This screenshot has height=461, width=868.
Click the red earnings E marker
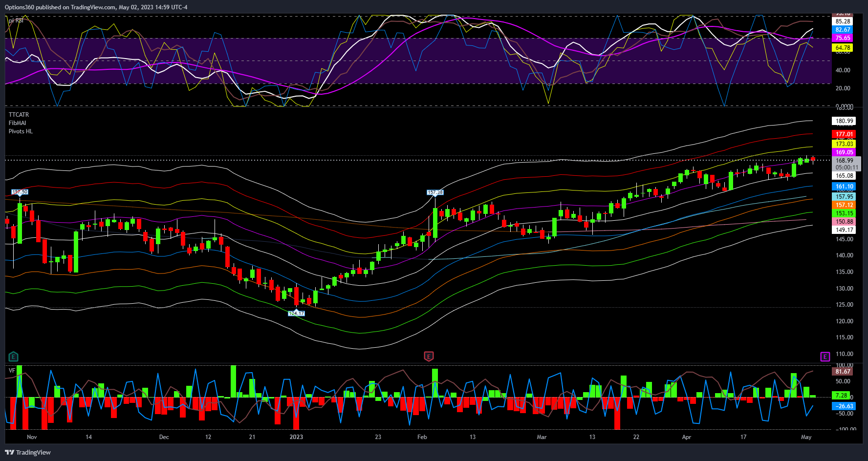click(x=429, y=356)
